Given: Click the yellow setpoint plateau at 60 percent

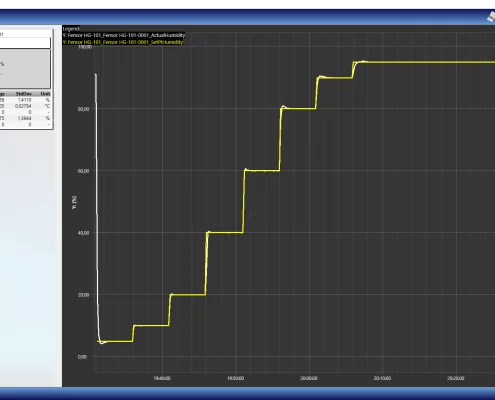Looking at the screenshot, I should point(262,171).
